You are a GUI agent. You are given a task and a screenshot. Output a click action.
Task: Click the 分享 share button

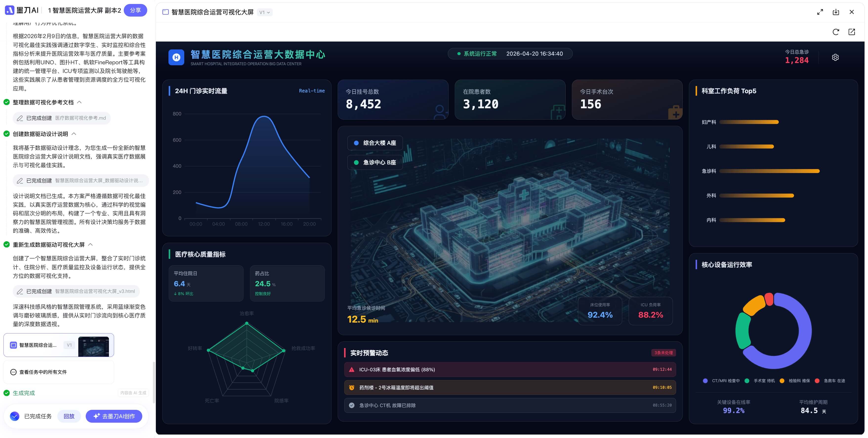click(135, 10)
